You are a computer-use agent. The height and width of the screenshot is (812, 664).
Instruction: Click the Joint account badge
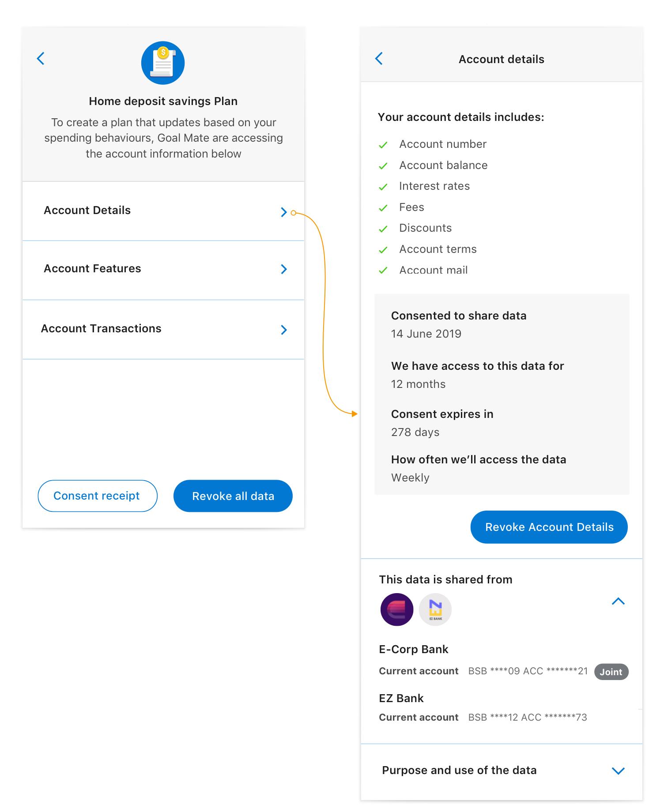[611, 672]
